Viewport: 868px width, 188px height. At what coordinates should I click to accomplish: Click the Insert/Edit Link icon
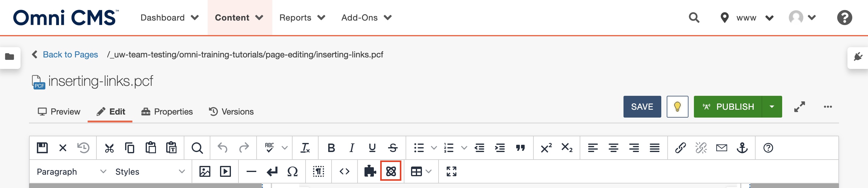680,148
